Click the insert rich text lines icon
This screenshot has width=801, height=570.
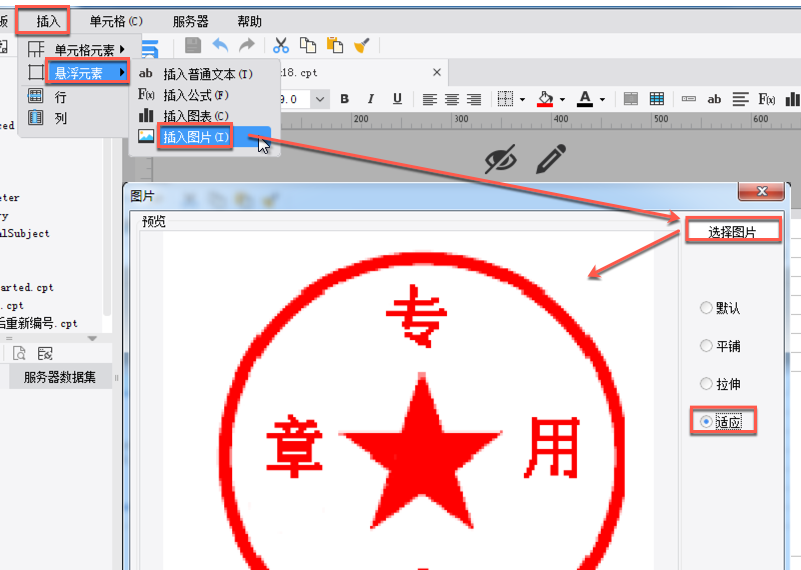point(740,99)
